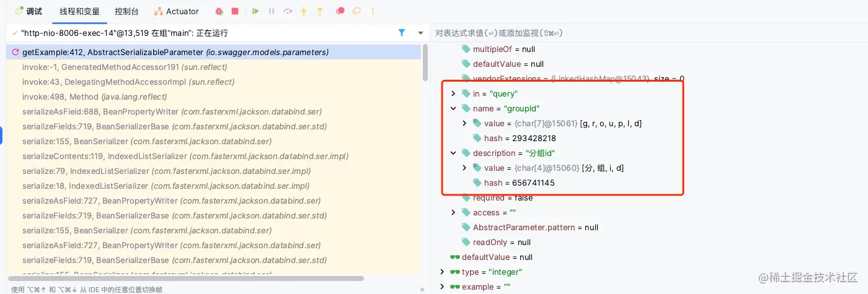868x294 pixels.
Task: Open the thread selector dropdown arrow
Action: (x=420, y=33)
